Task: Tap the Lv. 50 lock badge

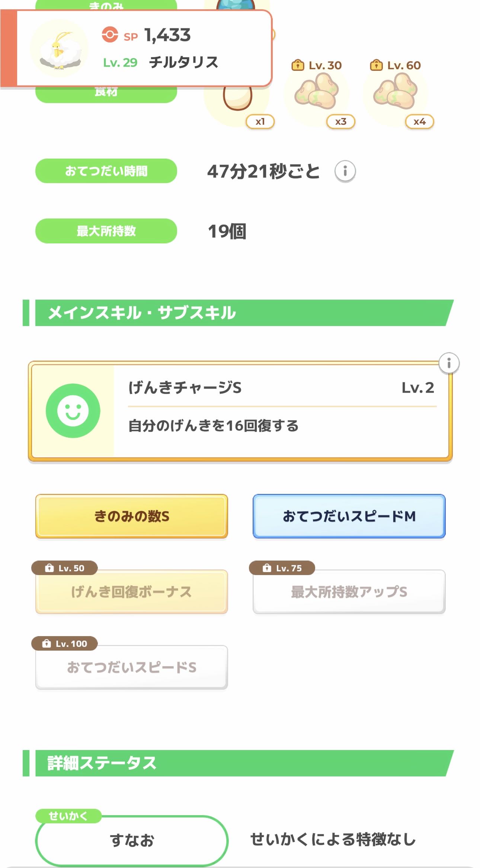Action: point(65,568)
